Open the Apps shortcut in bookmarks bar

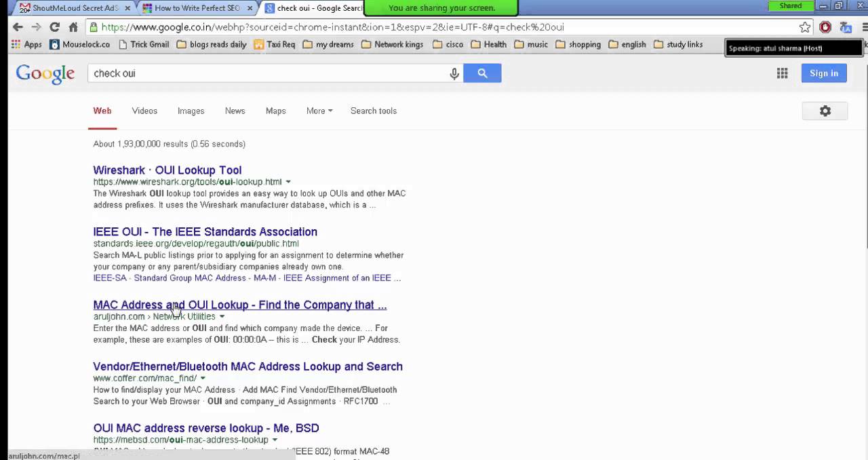26,44
